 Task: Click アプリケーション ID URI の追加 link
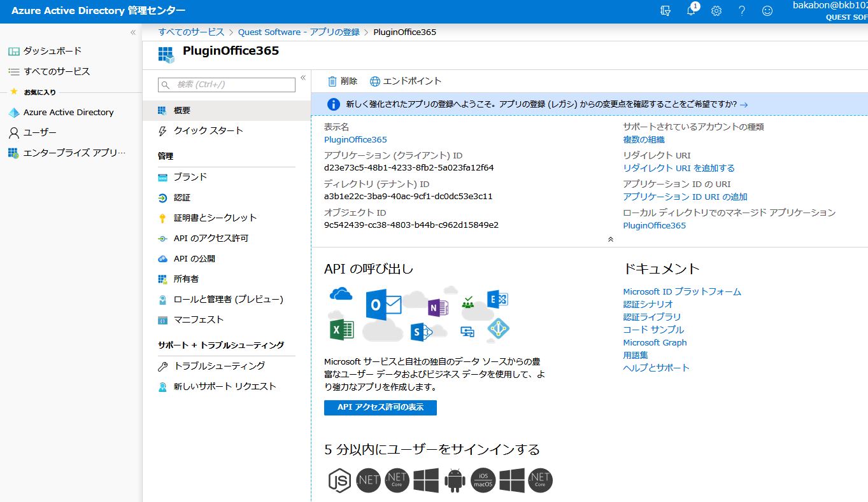point(685,197)
